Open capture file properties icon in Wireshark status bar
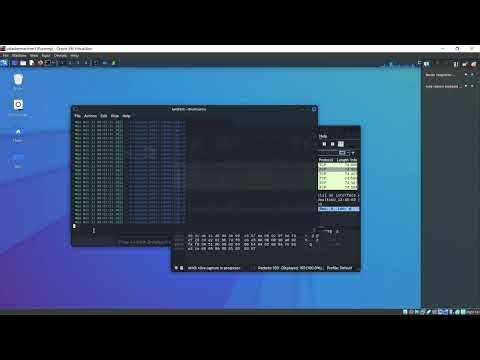Viewport: 480px width, 360px height. pyautogui.click(x=182, y=268)
